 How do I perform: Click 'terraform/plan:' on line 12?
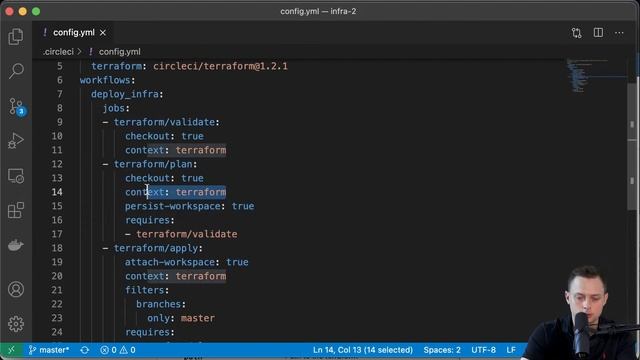point(156,164)
